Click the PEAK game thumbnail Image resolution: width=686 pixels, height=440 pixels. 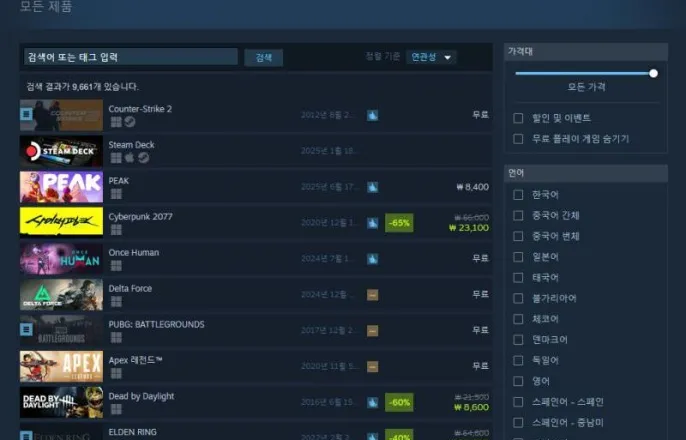(61, 187)
